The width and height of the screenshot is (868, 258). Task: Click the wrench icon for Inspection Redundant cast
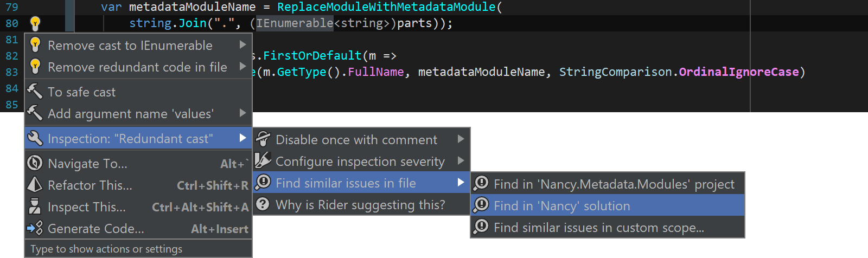coord(35,138)
